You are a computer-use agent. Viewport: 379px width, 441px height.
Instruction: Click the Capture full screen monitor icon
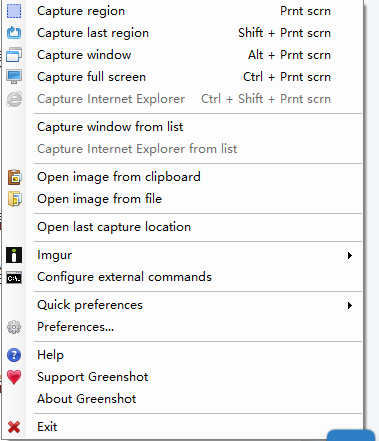[x=14, y=77]
